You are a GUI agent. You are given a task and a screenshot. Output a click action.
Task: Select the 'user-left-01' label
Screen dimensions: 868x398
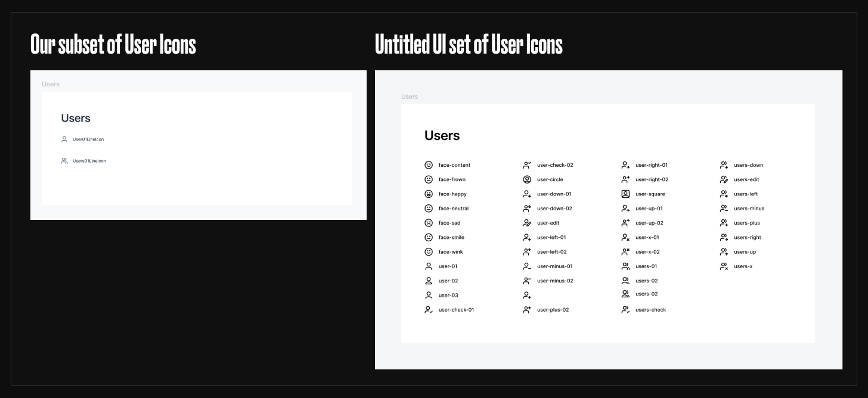[x=551, y=237]
